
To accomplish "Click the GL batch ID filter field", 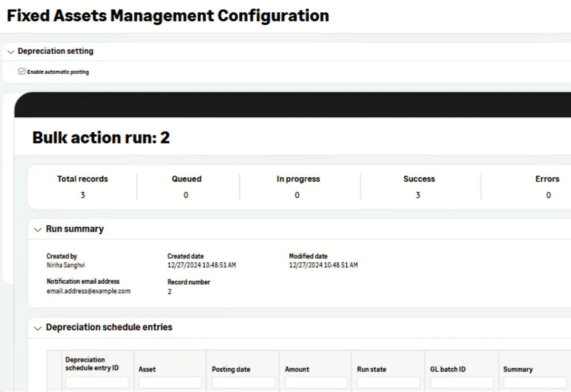I will (x=461, y=382).
